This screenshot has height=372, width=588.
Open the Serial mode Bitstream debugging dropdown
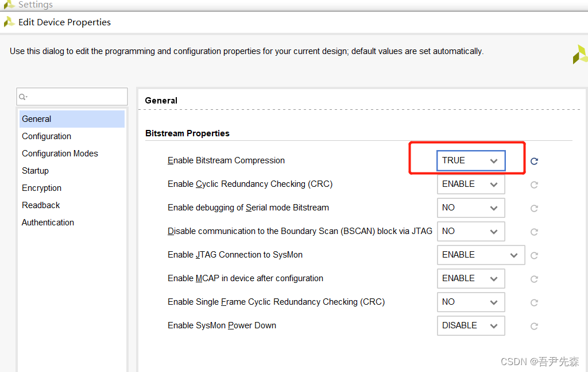click(x=471, y=208)
